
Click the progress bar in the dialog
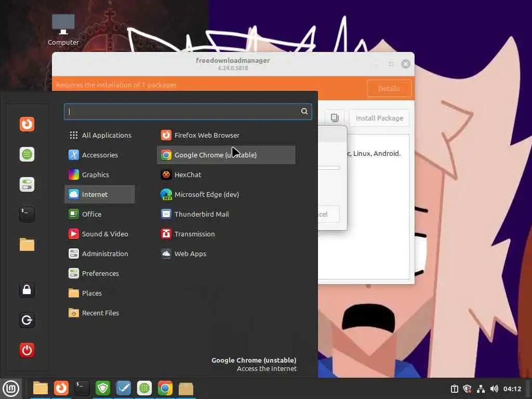pyautogui.click(x=329, y=168)
